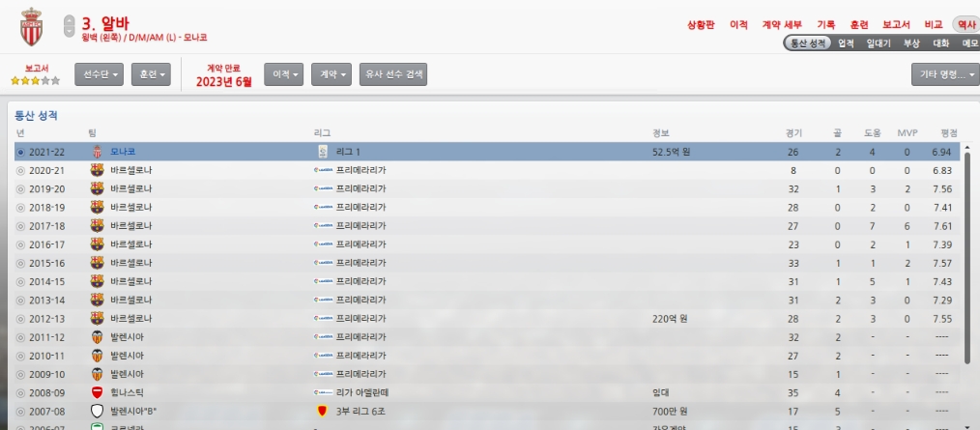980x430 pixels.
Task: Click the Valencia crest in 2011-12 row
Action: coord(97,337)
